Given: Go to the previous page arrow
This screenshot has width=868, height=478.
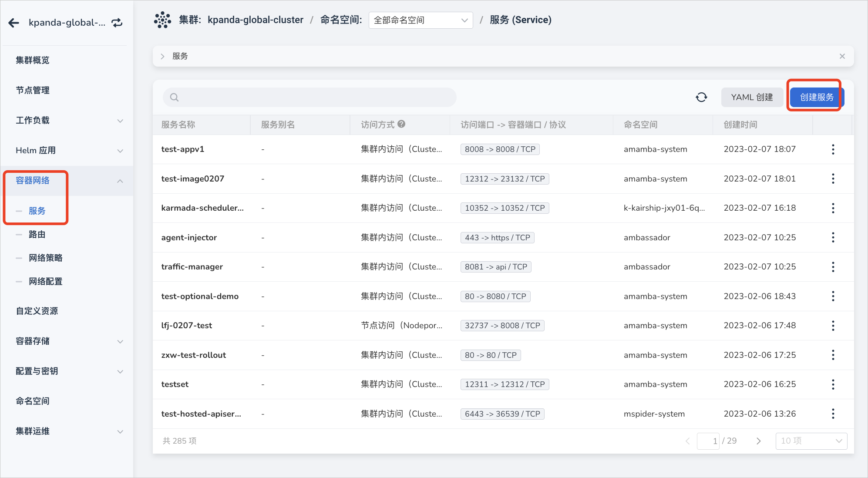Looking at the screenshot, I should tap(687, 441).
